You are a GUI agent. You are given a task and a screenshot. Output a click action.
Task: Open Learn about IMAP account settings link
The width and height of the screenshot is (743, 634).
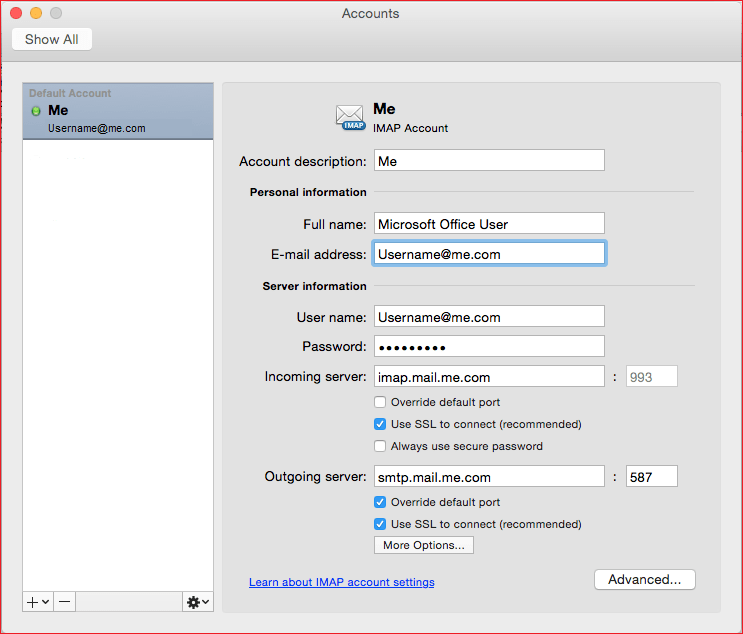tap(342, 582)
